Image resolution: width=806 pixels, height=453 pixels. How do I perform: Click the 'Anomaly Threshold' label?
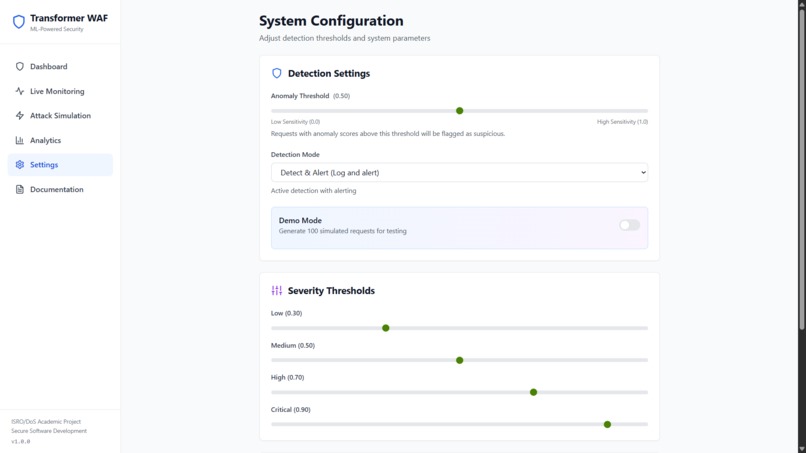pyautogui.click(x=300, y=96)
